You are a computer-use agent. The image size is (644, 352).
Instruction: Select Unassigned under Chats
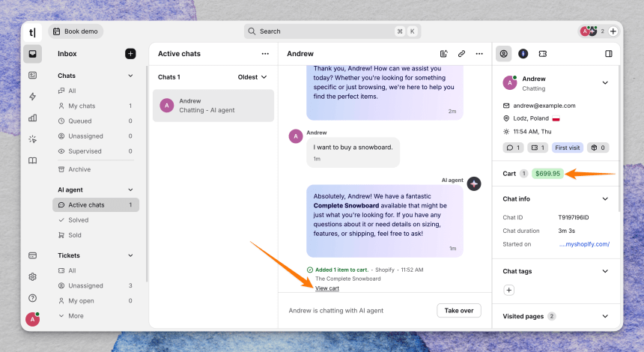tap(95, 136)
